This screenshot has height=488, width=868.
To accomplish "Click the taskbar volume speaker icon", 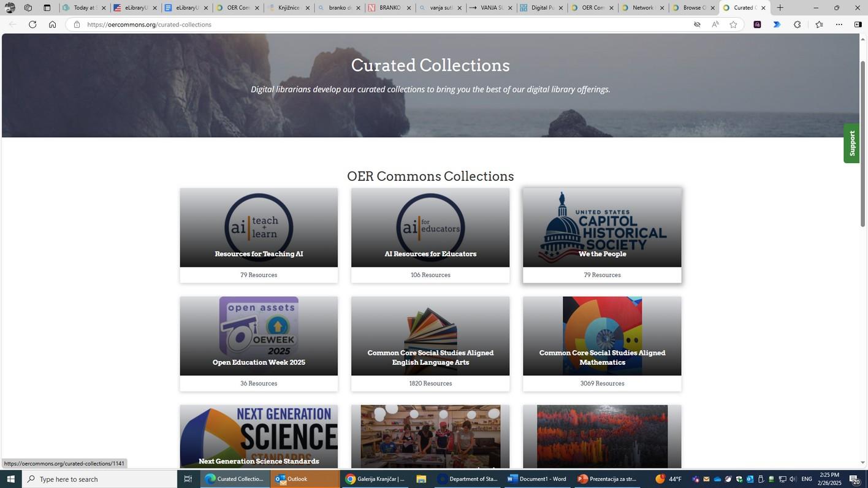I will [793, 479].
